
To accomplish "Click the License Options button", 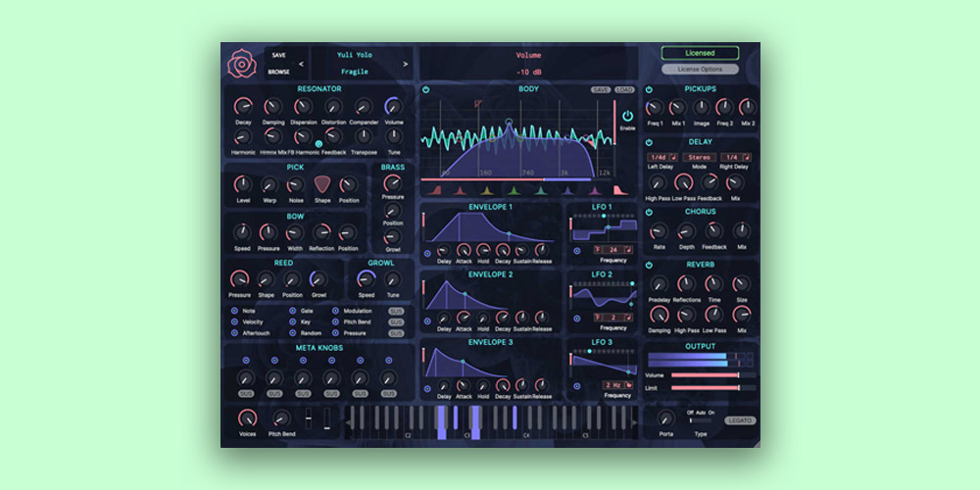I will [x=700, y=70].
